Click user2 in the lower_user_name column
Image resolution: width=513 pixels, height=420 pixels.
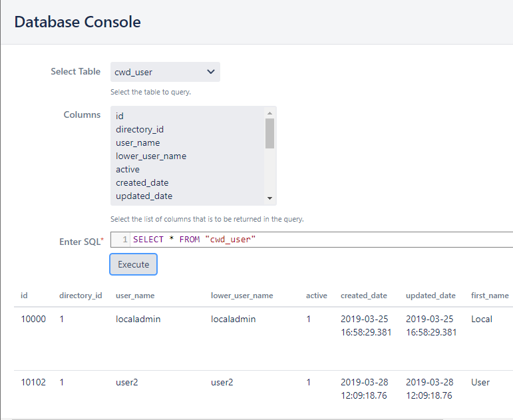(222, 382)
